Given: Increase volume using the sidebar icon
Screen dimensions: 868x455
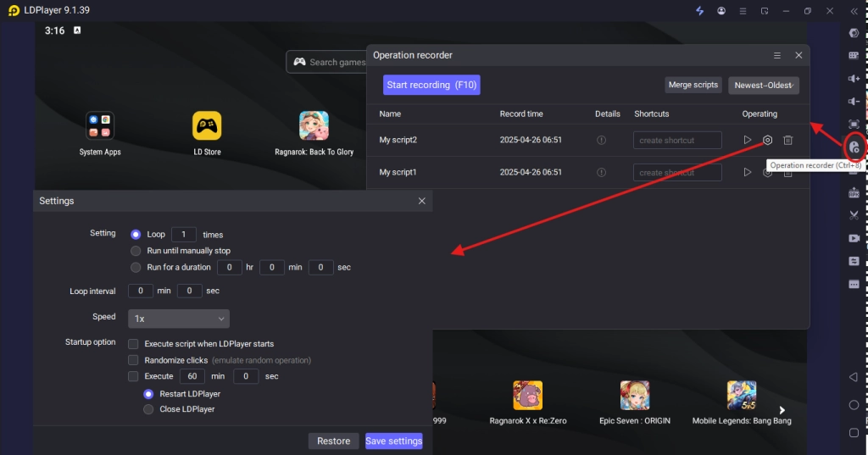Looking at the screenshot, I should [x=854, y=79].
